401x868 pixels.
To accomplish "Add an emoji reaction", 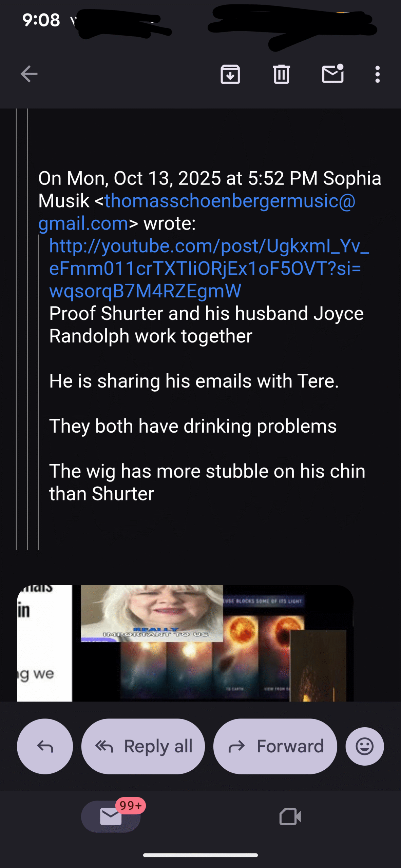I will [365, 746].
